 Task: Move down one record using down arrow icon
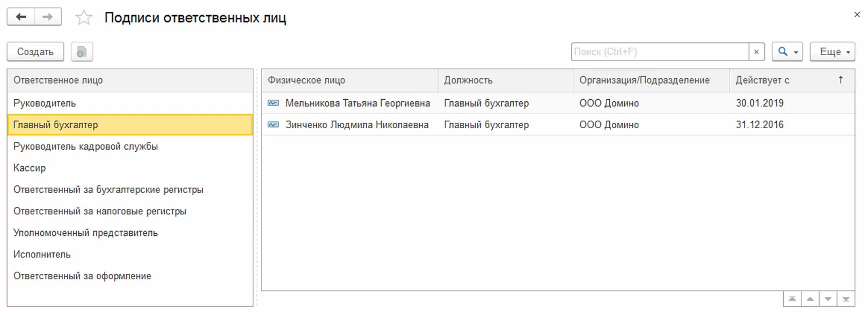click(x=828, y=299)
